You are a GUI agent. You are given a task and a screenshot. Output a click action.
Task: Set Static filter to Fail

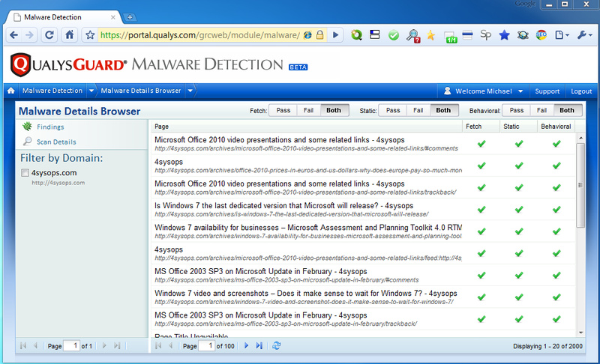(x=418, y=110)
